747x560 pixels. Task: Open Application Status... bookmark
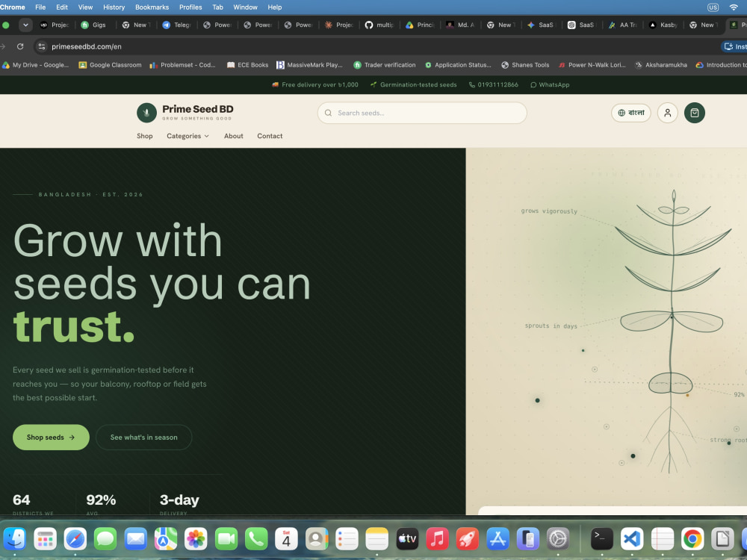[458, 65]
